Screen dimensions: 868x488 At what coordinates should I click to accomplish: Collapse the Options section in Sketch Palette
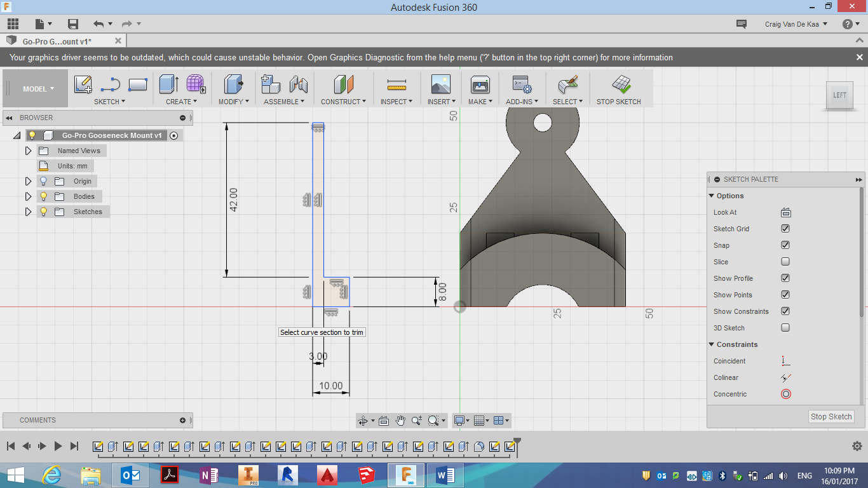(x=712, y=196)
